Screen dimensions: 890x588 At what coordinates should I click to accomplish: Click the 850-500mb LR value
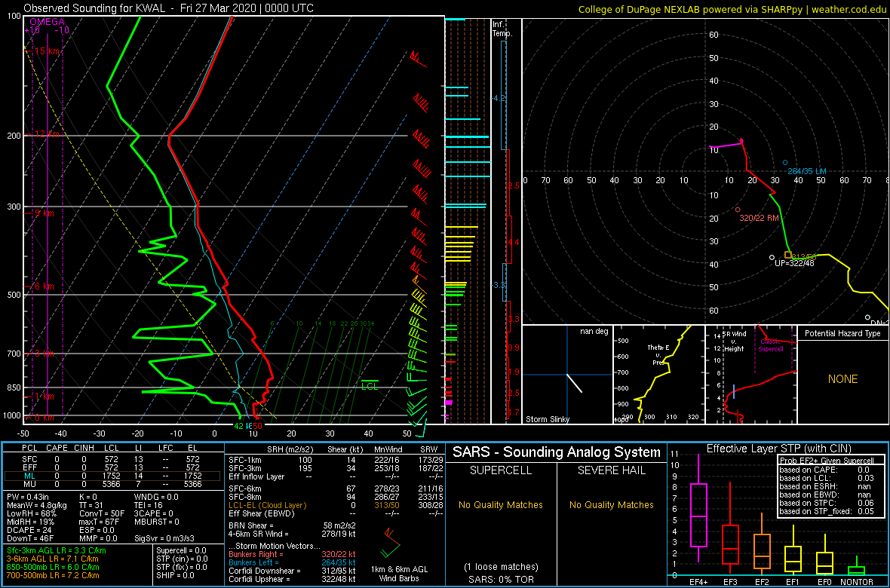53,567
